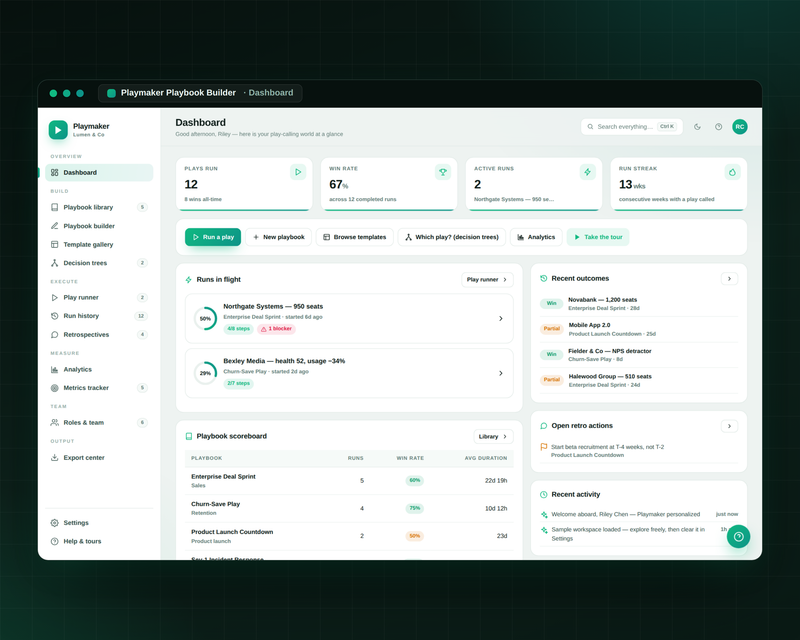Open Churn-Save Play scoreboard row

coord(349,508)
